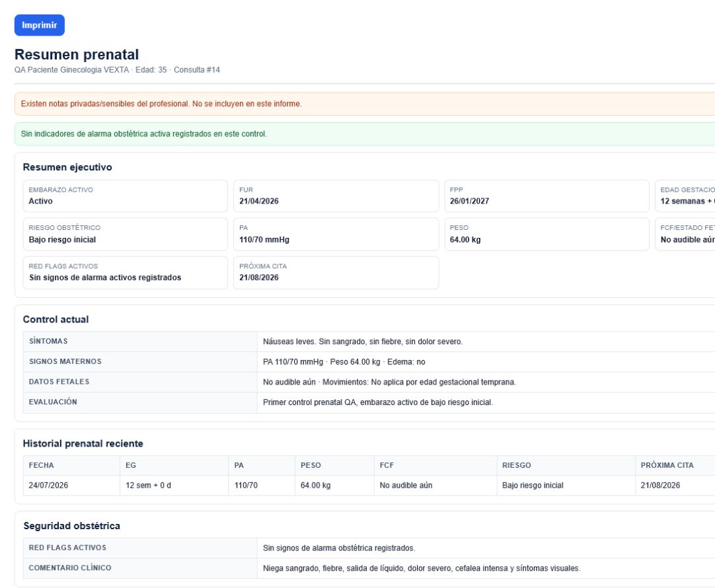The image size is (715, 588).
Task: Click the history cell "12 sem + 0 d"
Action: click(148, 486)
